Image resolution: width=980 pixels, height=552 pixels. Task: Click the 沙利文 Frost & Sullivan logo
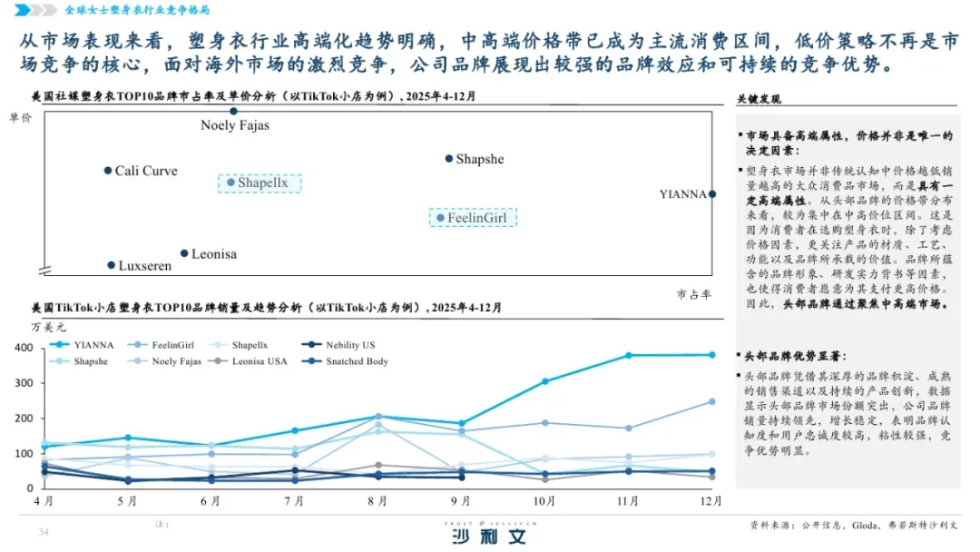tap(490, 533)
